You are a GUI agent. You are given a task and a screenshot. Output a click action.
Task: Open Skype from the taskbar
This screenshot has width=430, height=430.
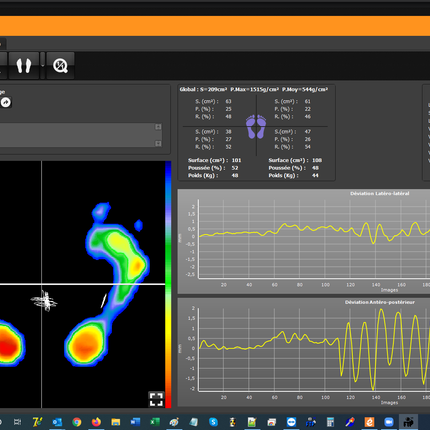click(x=213, y=422)
